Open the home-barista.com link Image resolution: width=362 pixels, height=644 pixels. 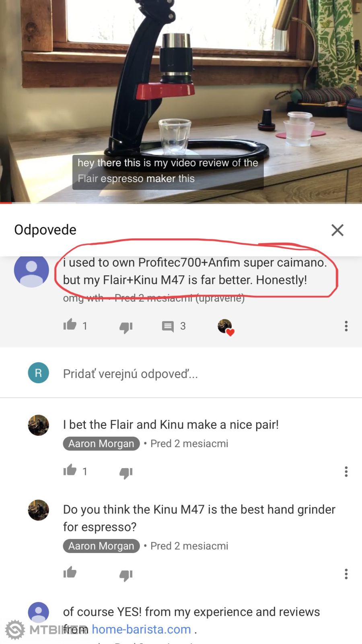pyautogui.click(x=142, y=629)
